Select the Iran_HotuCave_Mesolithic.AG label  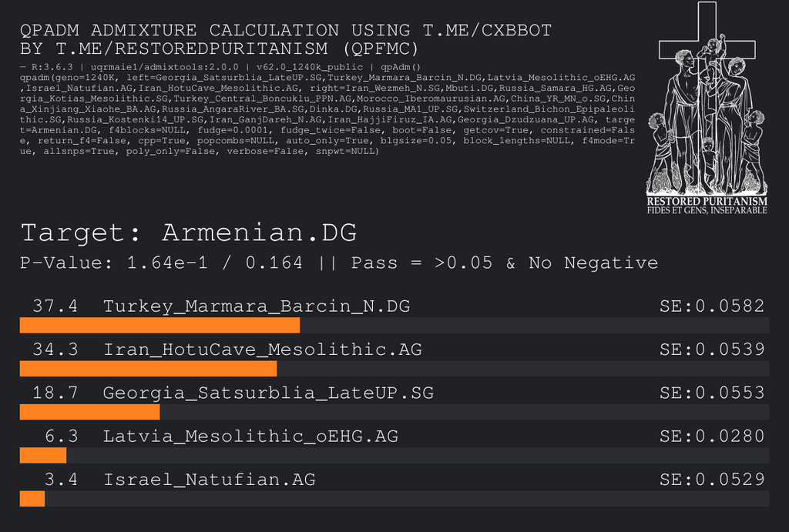click(263, 350)
